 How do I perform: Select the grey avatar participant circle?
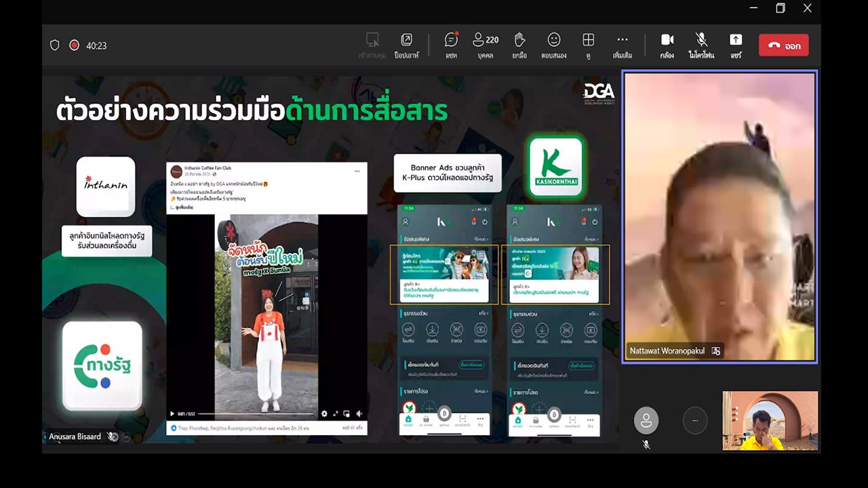[x=646, y=421]
